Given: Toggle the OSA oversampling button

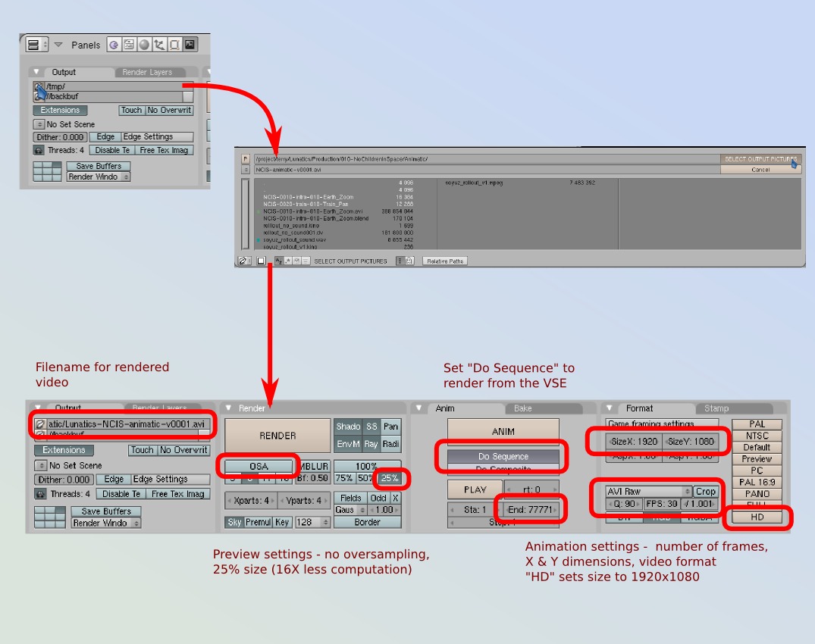Looking at the screenshot, I should click(x=259, y=466).
